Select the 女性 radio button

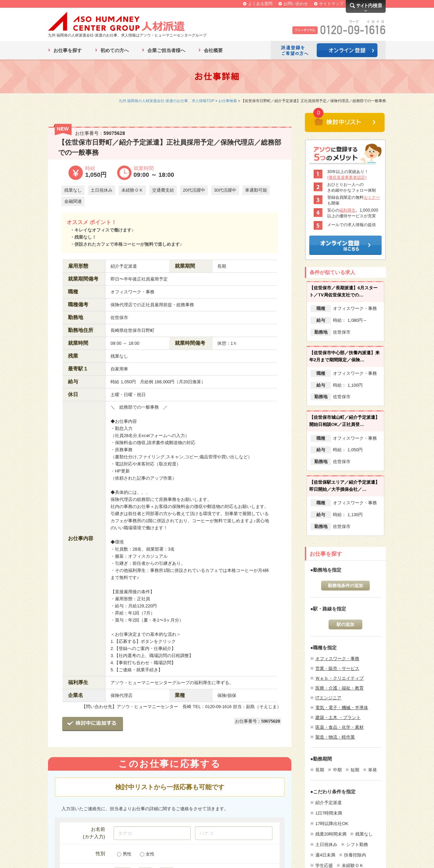(142, 854)
